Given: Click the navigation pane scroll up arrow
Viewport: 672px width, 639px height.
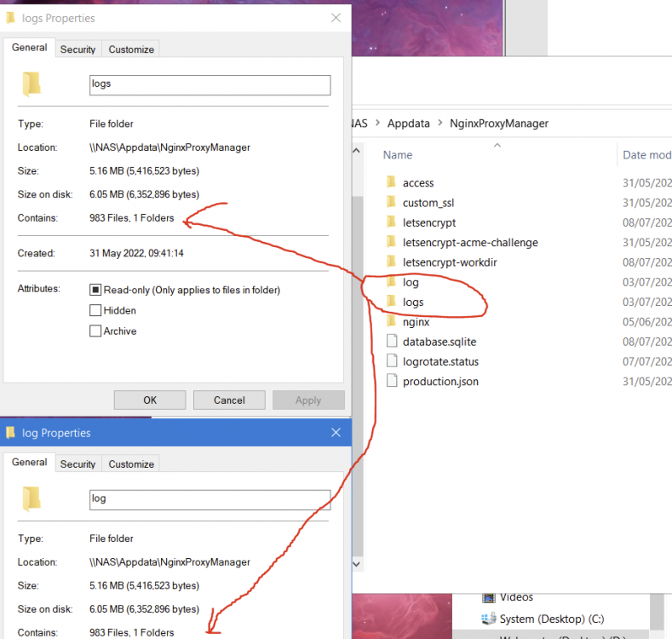Looking at the screenshot, I should [356, 151].
